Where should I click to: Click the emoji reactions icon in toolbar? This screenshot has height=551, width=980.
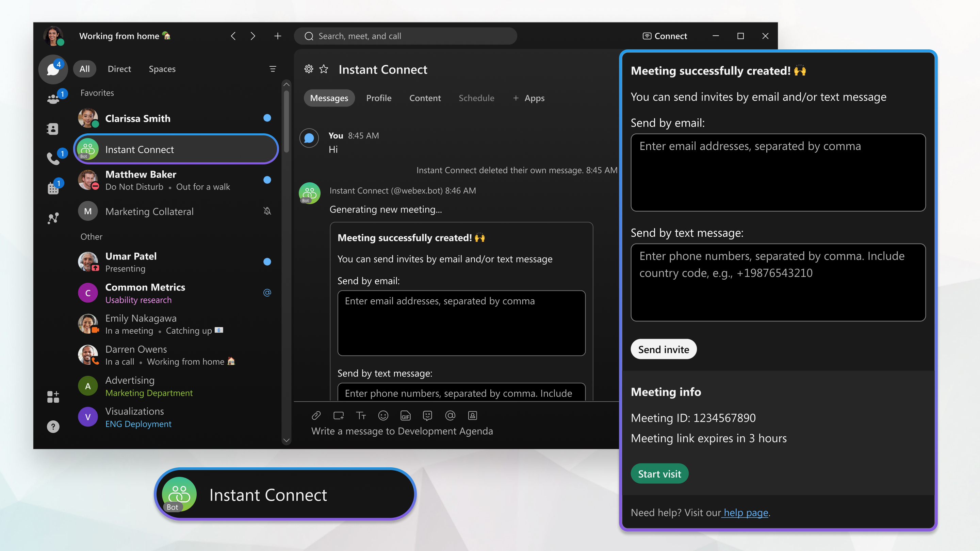[383, 415]
